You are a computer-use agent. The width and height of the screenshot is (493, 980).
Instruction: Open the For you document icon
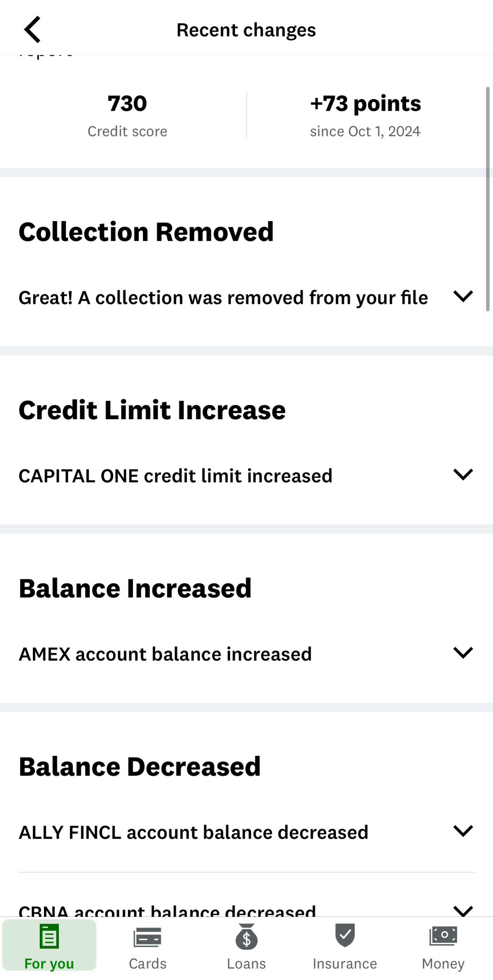click(49, 936)
